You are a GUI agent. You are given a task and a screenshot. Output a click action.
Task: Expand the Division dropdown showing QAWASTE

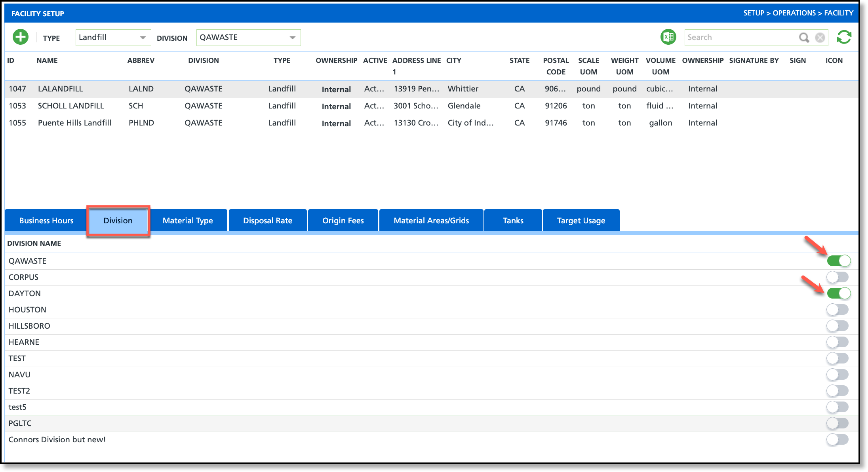[248, 38]
